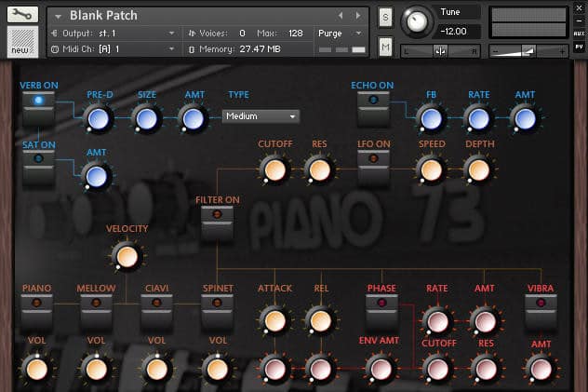588x392 pixels.
Task: Click the VOL knob under CLAVI
Action: click(156, 370)
